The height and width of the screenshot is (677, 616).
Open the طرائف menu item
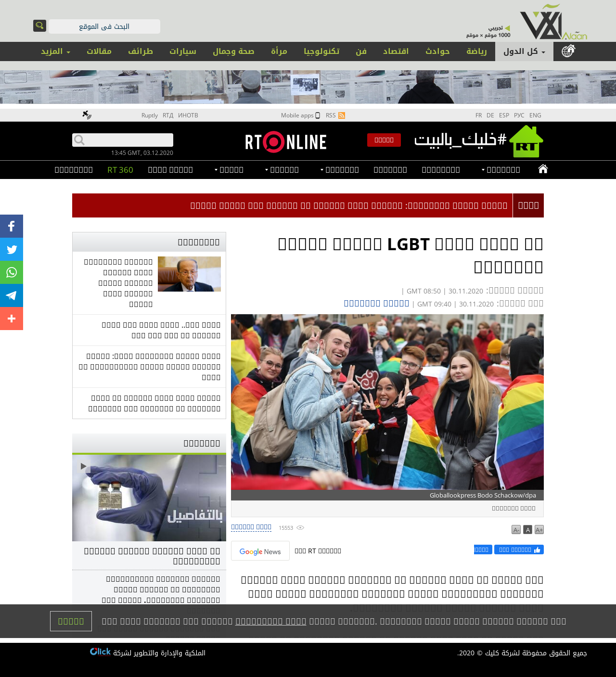pyautogui.click(x=141, y=51)
